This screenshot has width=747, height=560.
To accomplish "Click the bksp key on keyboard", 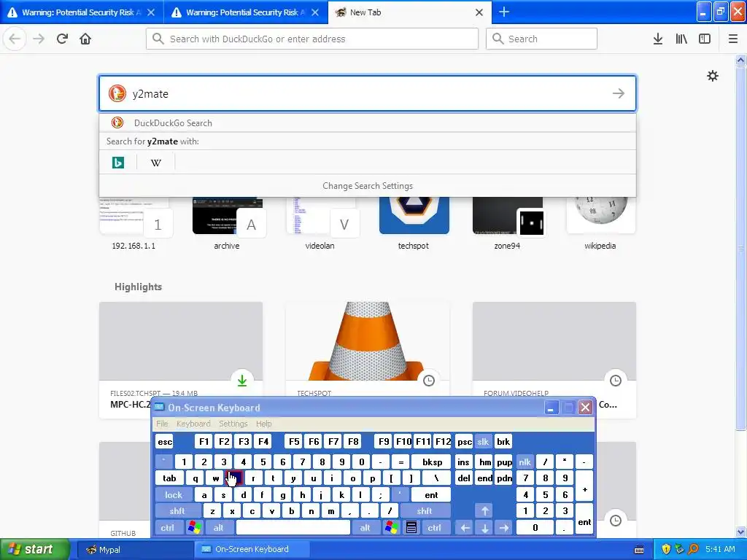I will [432, 462].
